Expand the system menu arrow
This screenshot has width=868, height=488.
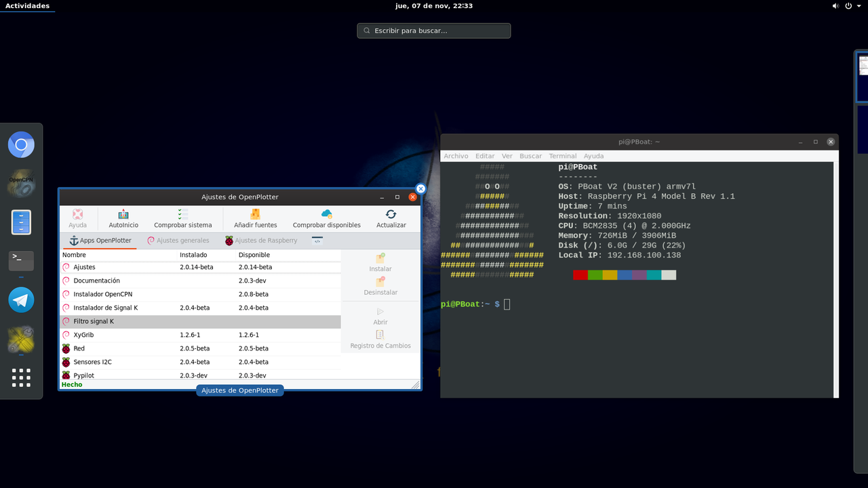(860, 5)
